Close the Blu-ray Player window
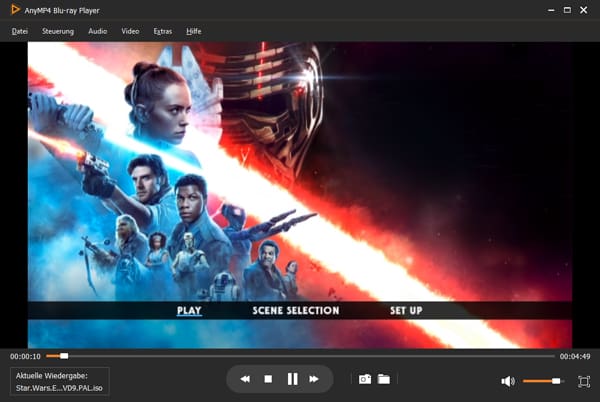 click(x=584, y=10)
